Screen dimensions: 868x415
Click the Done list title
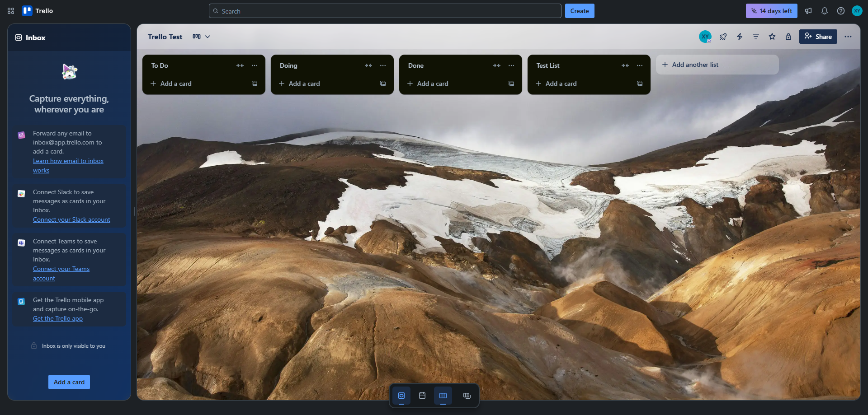(x=416, y=65)
